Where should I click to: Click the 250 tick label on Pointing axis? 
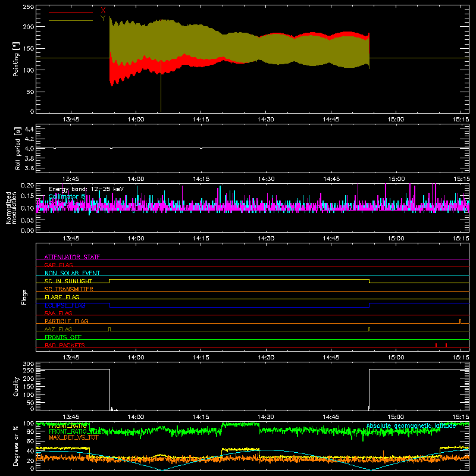[29, 7]
